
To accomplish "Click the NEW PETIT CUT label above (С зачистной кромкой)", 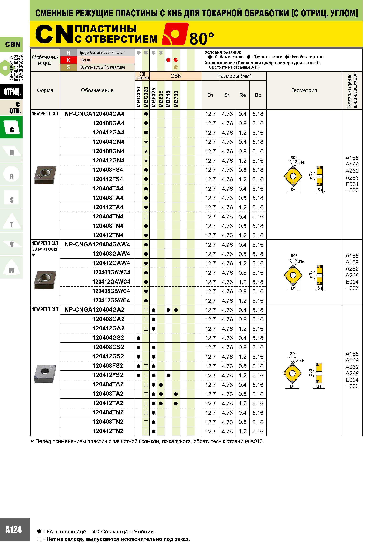I will pos(45,243).
